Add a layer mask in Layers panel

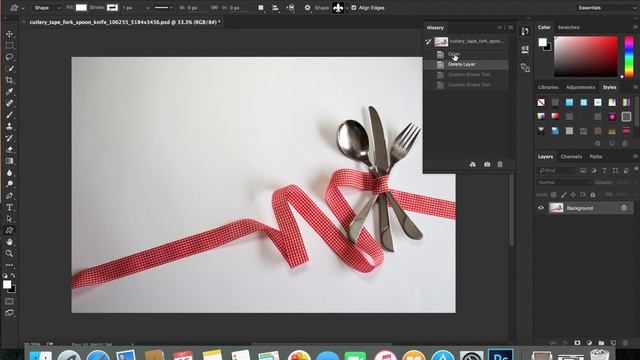577,343
